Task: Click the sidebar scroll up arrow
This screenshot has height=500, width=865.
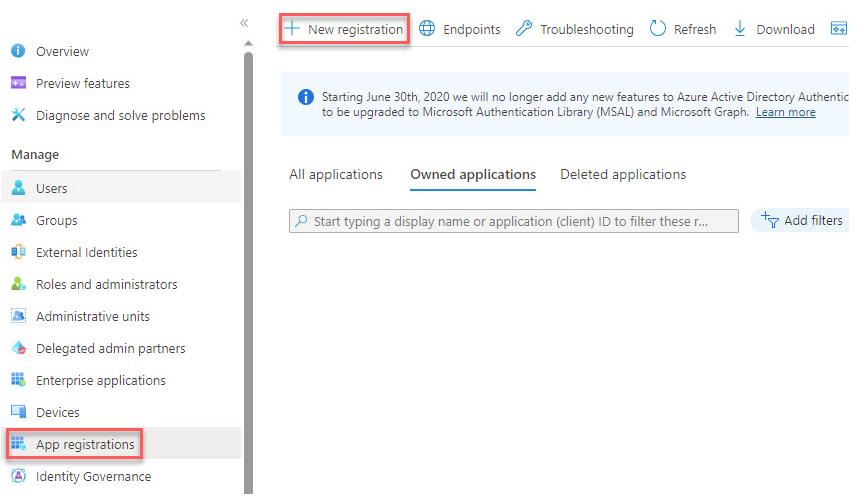Action: click(x=248, y=43)
